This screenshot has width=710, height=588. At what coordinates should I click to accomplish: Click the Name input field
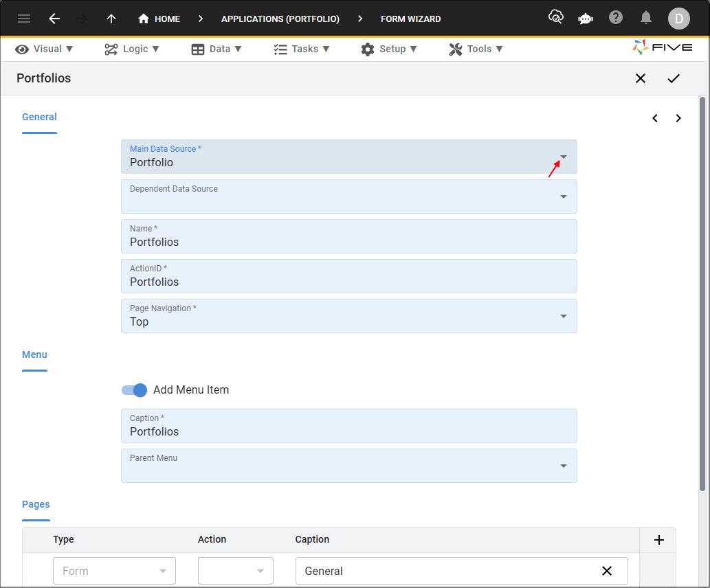click(348, 236)
